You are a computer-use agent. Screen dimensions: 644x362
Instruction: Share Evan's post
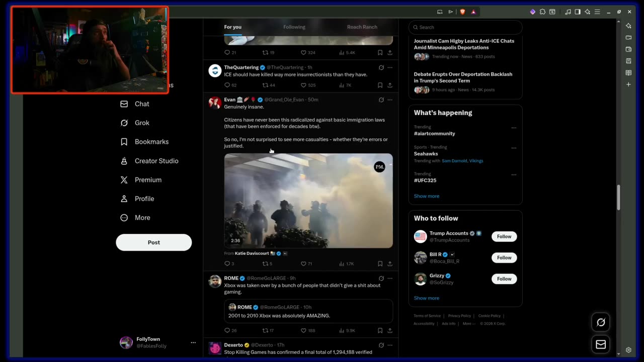pos(390,263)
